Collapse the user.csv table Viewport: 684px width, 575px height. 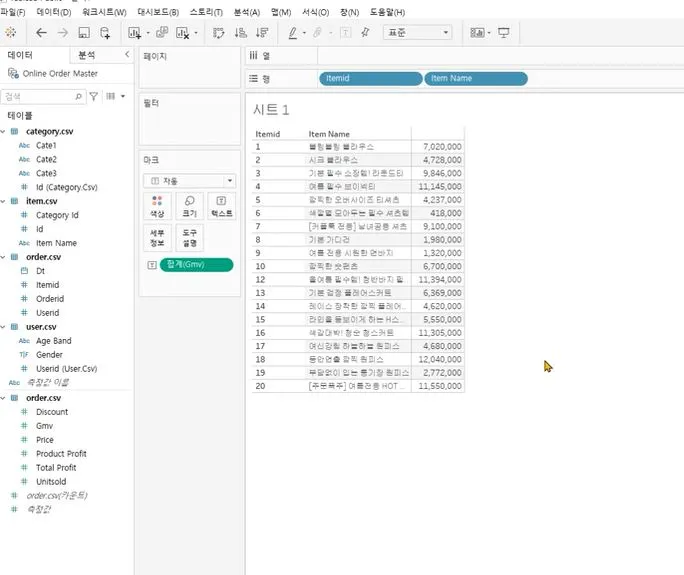tap(3, 327)
